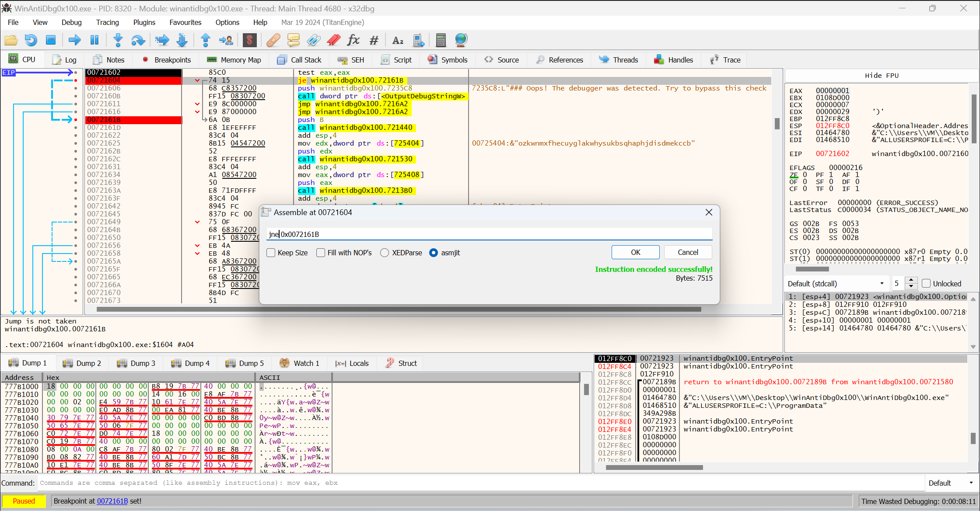Enable the Keep Size checkbox
Viewport: 980px width, 511px height.
(271, 253)
